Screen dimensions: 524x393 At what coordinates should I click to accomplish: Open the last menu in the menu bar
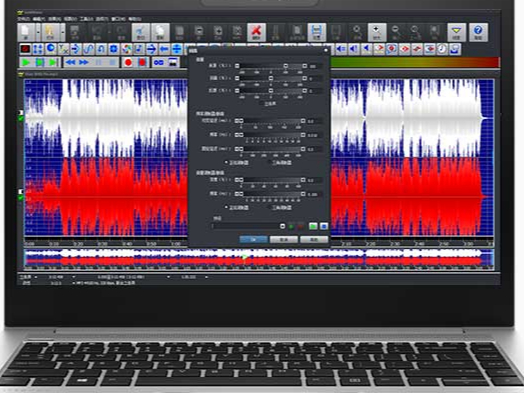134,19
